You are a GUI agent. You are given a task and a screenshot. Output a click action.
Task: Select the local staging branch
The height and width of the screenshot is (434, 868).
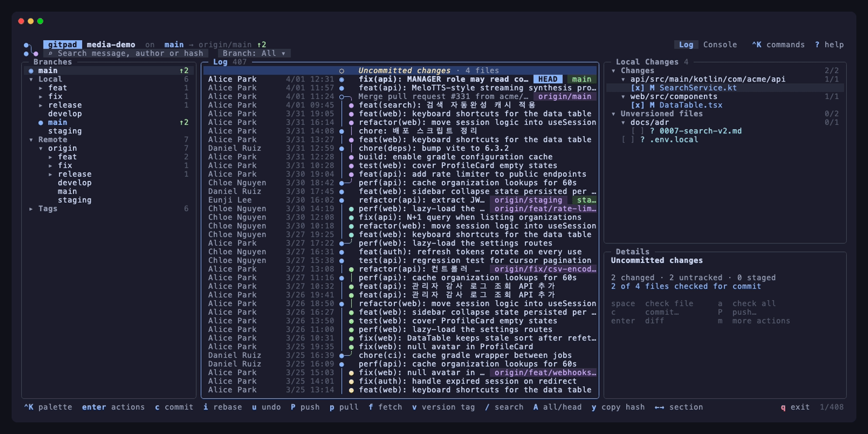pos(65,131)
